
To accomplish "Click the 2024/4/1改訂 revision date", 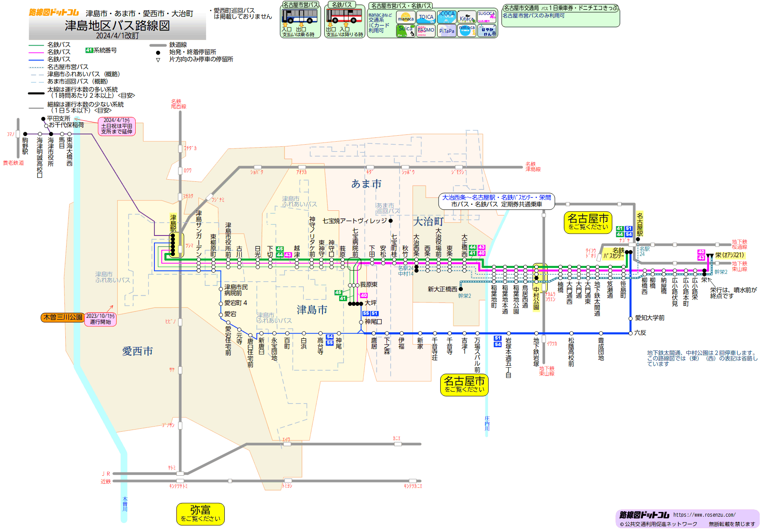I will click(x=117, y=36).
